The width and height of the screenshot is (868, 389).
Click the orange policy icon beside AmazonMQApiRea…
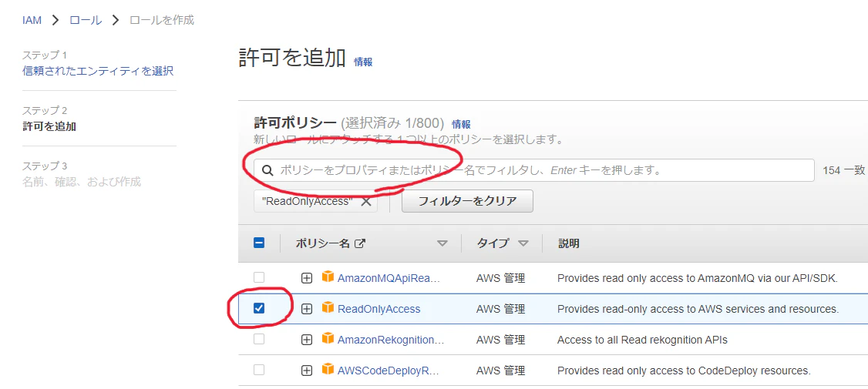pos(328,276)
